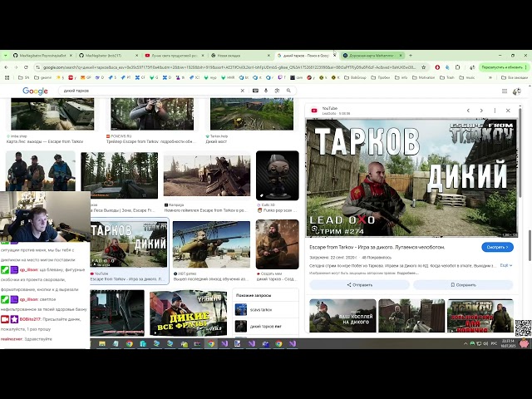
Task: Select 'scavs tarkov' related search
Action: click(265, 310)
